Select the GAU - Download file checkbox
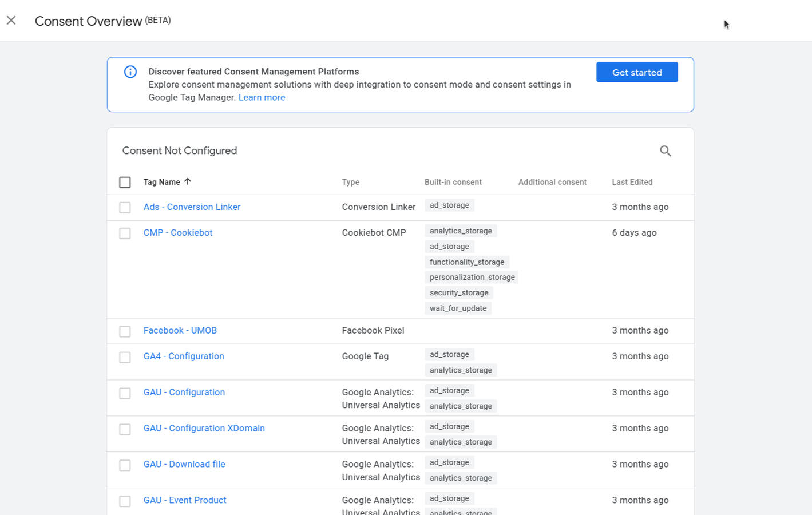 pos(125,465)
